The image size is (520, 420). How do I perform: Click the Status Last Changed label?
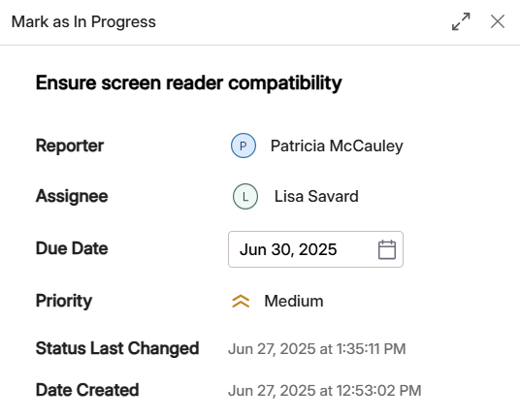117,348
